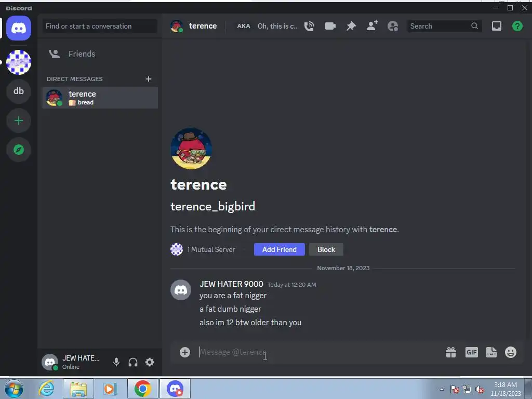Click terence username in chat header

pyautogui.click(x=203, y=26)
